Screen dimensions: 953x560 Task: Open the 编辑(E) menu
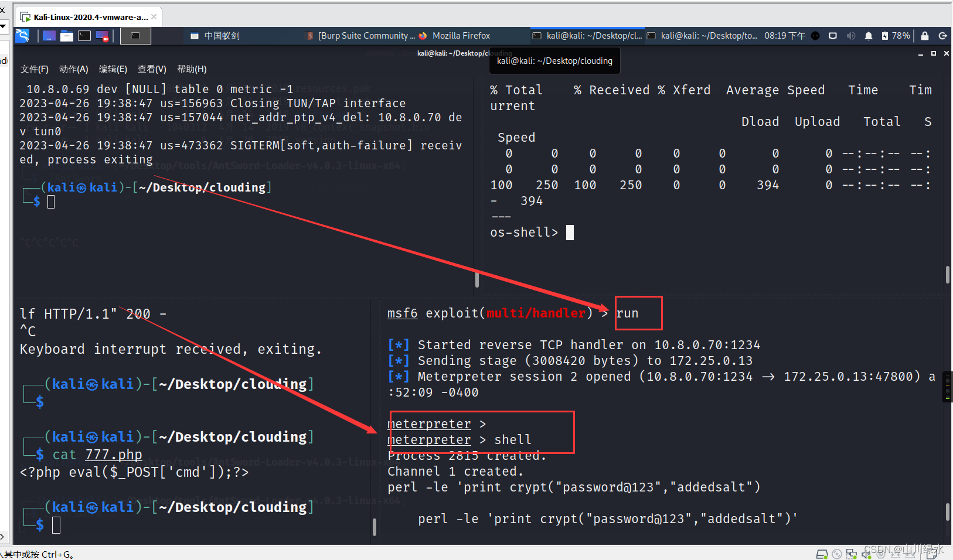pos(113,69)
